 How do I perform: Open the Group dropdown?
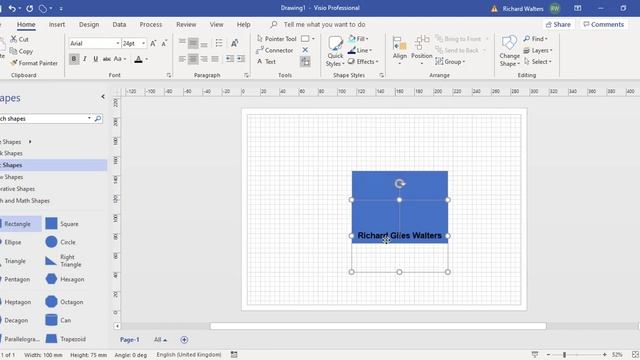pos(450,62)
